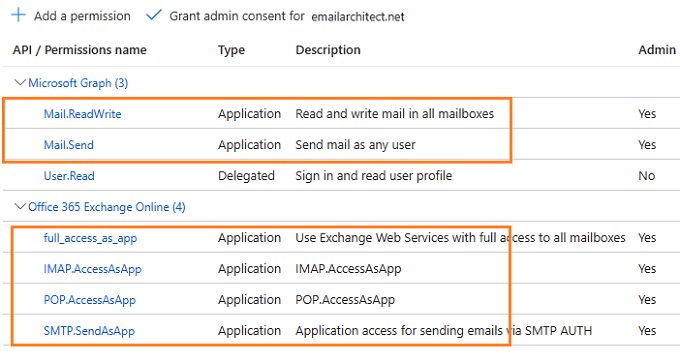Open the POP.AccessAsApp permission link
Screen dimensions: 680x362
click(x=89, y=300)
